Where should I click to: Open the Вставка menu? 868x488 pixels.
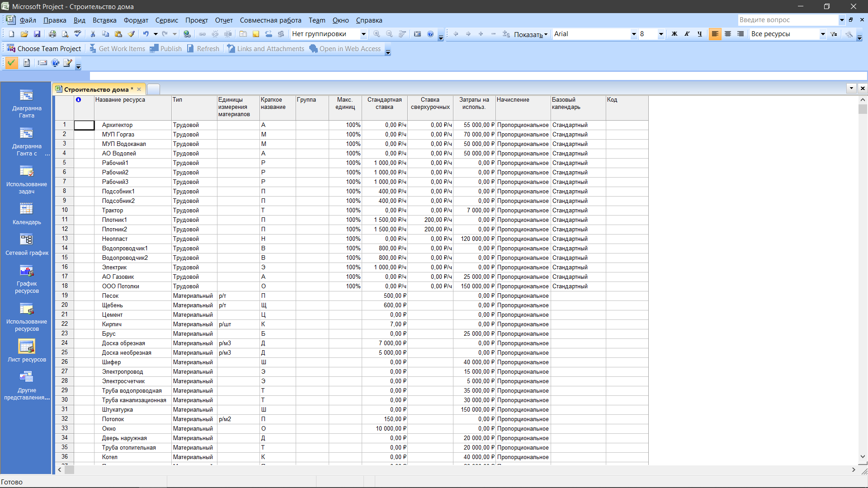104,20
